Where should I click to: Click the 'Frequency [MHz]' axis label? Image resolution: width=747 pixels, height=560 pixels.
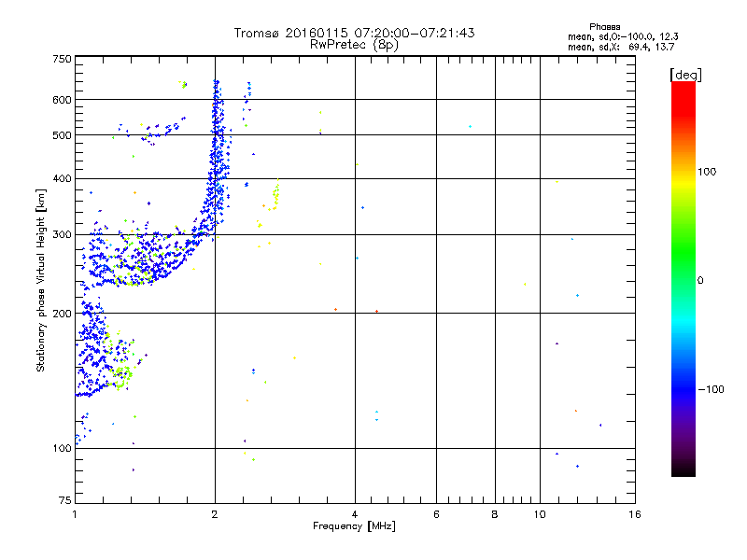click(x=354, y=526)
